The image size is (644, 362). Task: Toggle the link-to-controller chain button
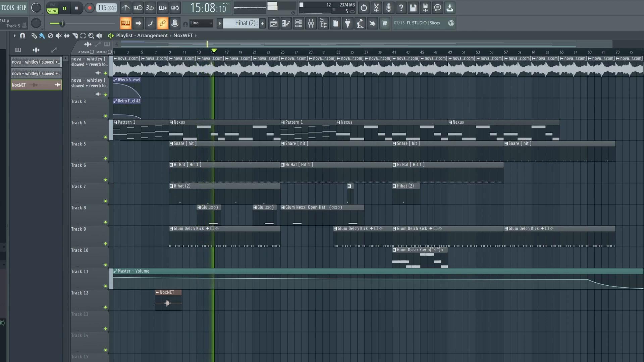coord(162,23)
